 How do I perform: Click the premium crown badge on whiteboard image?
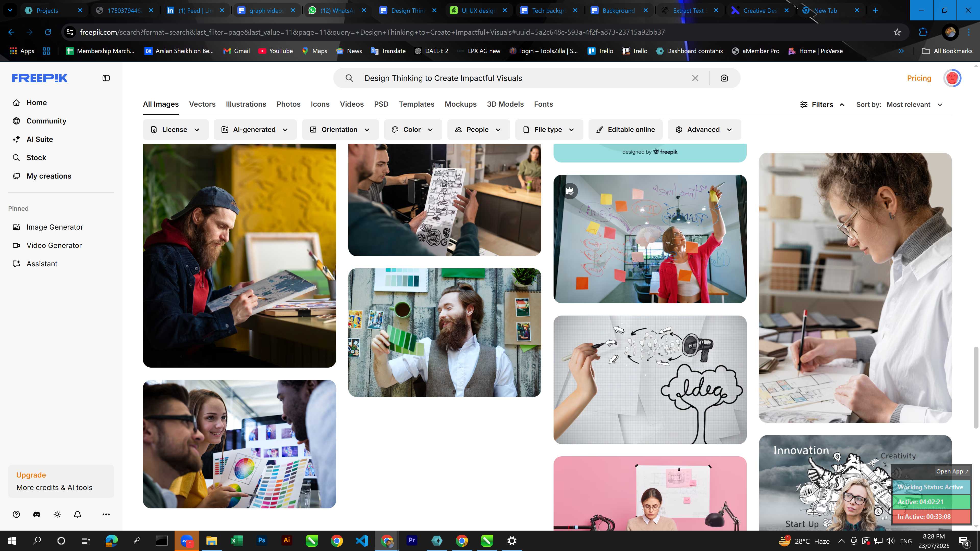pyautogui.click(x=570, y=191)
